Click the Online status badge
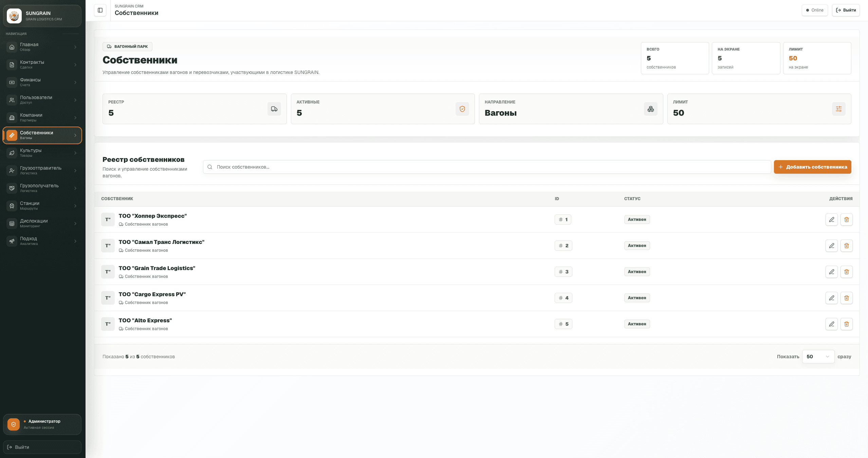Viewport: 868px width, 458px height. [x=815, y=10]
